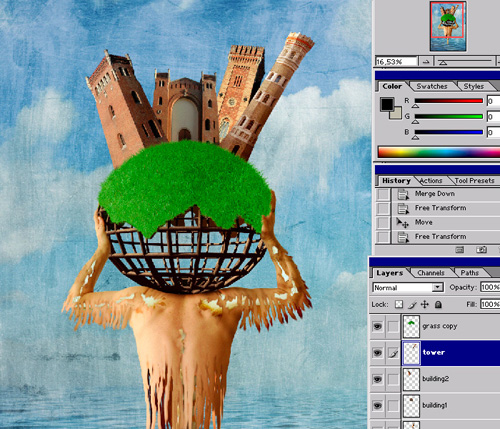Adjust the green G channel slider
This screenshot has width=500, height=429.
pos(448,116)
